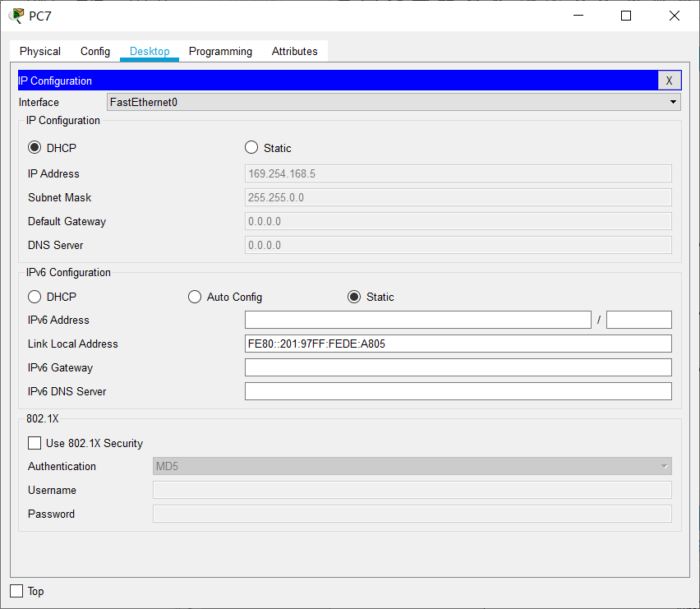Click the IP Address field 169.254.168.5
Image resolution: width=700 pixels, height=609 pixels.
pyautogui.click(x=458, y=173)
